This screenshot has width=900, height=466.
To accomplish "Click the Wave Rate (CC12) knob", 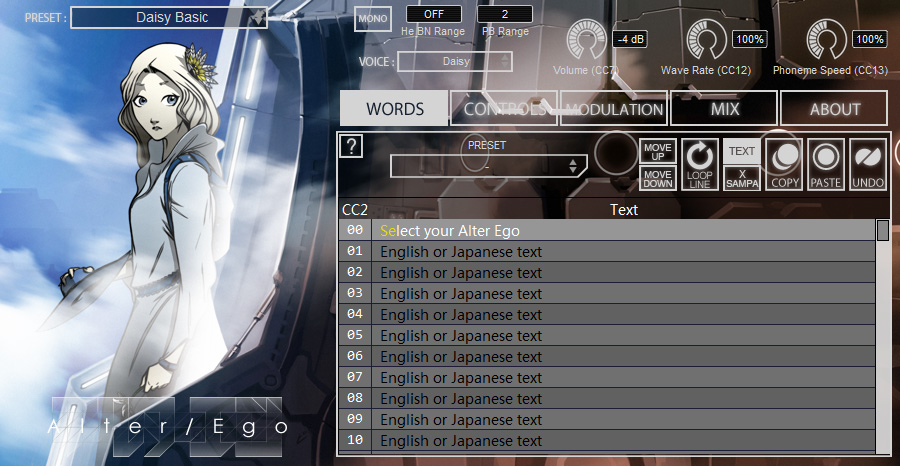I will click(706, 40).
